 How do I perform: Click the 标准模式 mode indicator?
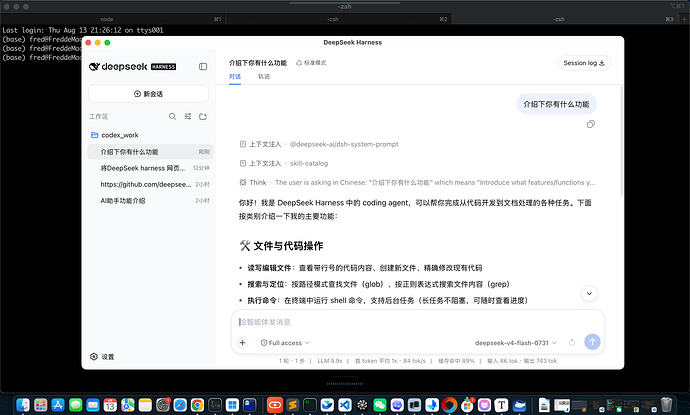(x=311, y=63)
